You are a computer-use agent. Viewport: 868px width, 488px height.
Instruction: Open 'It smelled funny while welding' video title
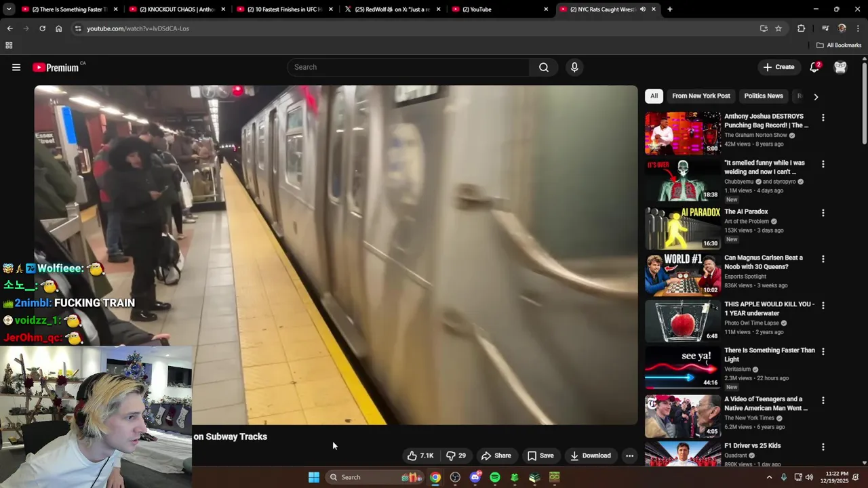(764, 167)
